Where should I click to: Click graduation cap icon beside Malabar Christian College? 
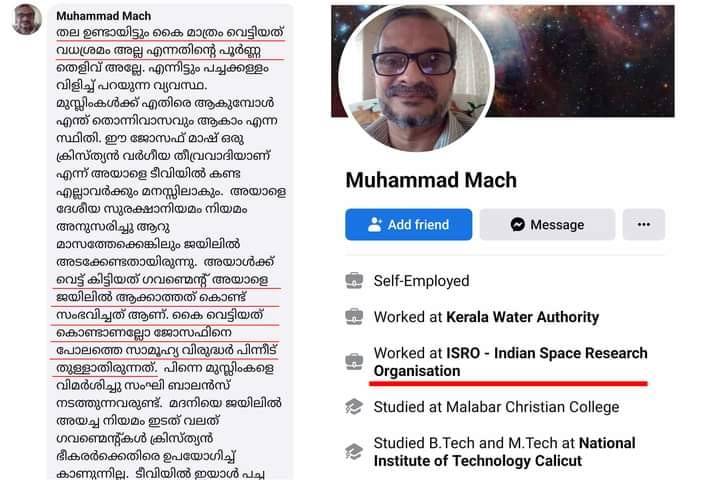(354, 407)
